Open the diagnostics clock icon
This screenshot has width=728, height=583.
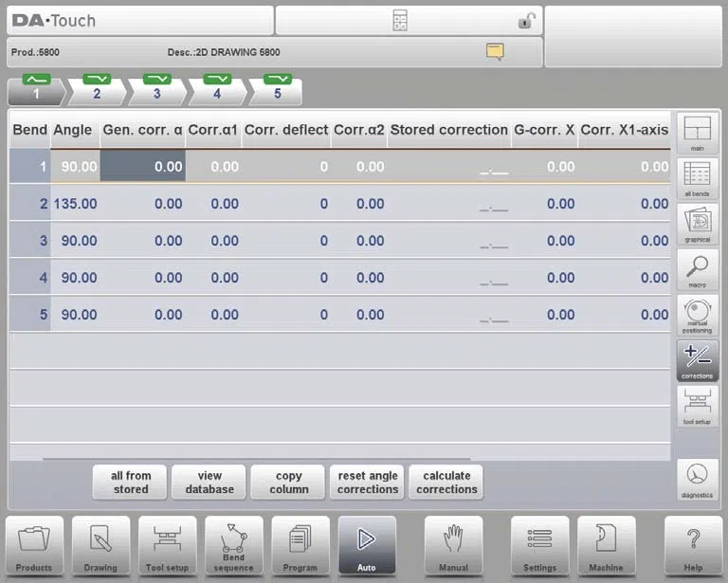tap(697, 480)
